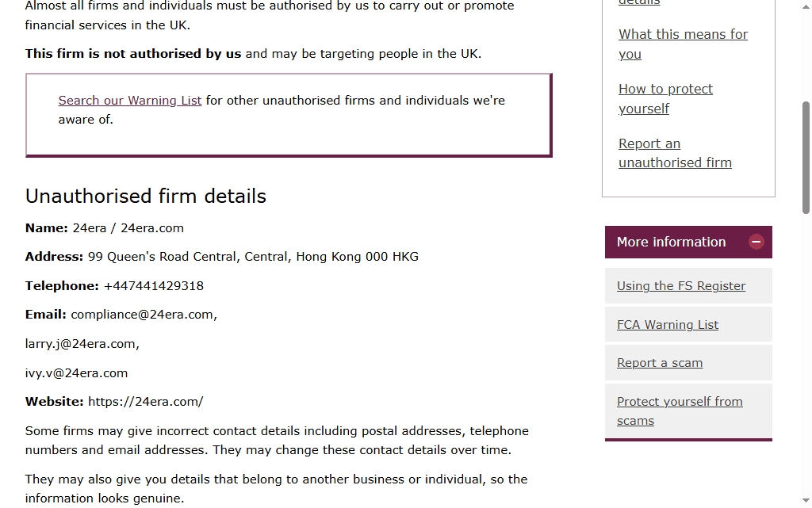The height and width of the screenshot is (508, 812).
Task: Click the Hong Kong address text
Action: [x=253, y=257]
